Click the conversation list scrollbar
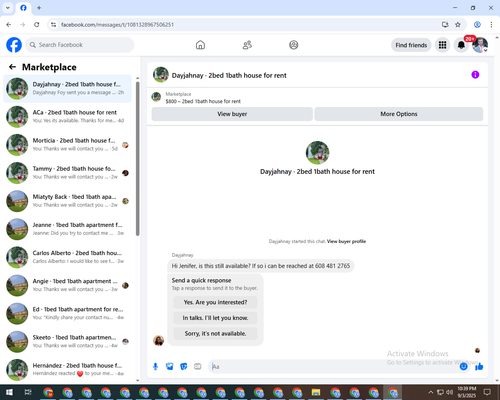Screen dimensions: 500x400 pyautogui.click(x=137, y=159)
